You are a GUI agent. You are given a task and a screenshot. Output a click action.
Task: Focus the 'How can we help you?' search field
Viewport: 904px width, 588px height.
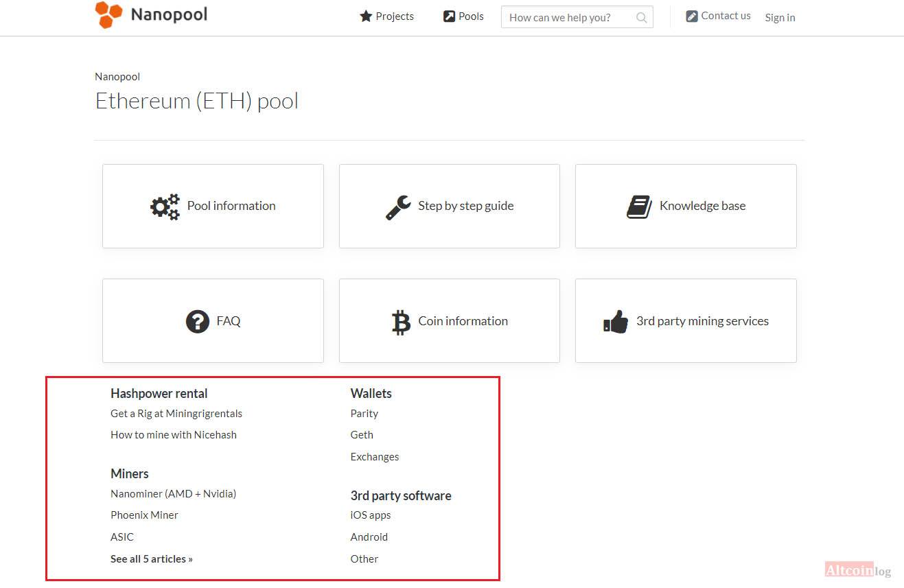577,17
